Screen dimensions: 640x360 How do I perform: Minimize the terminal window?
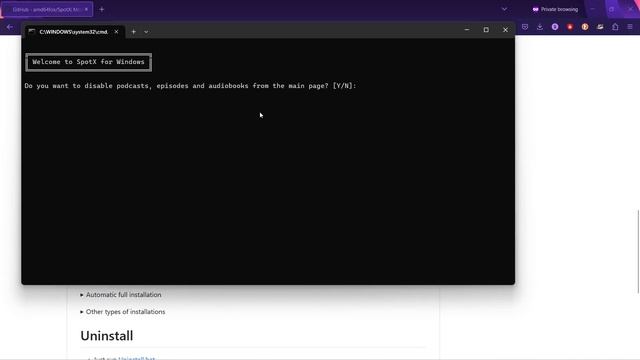[467, 30]
